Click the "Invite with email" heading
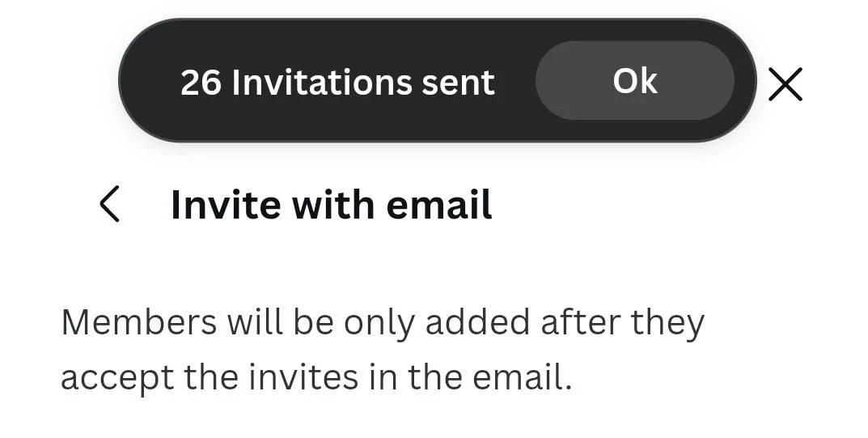The image size is (868, 438). pyautogui.click(x=331, y=204)
